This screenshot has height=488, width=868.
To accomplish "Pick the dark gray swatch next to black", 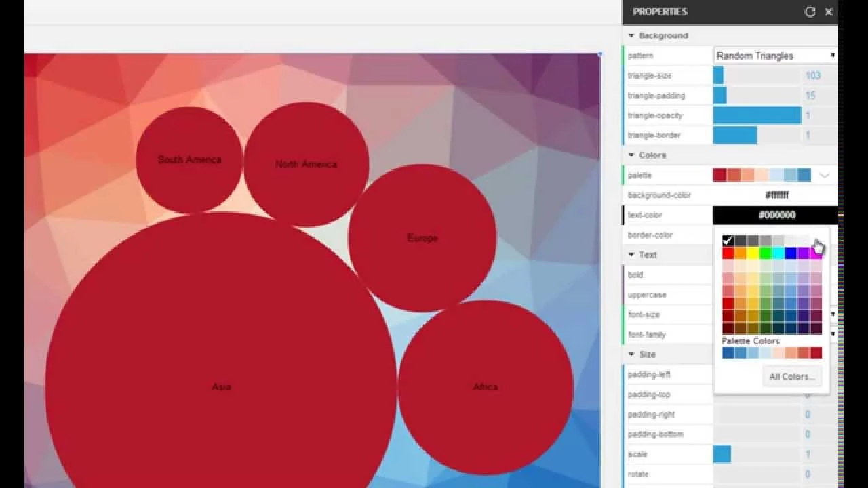I will pos(741,241).
